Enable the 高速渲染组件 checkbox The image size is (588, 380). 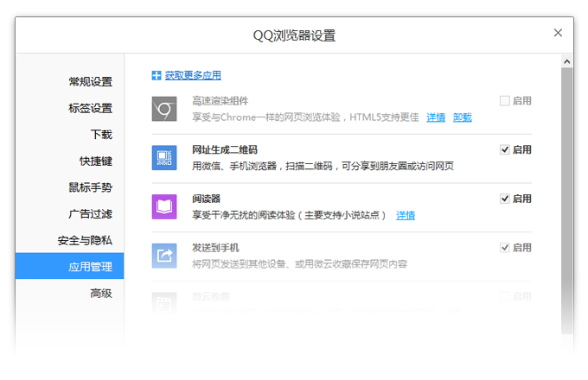coord(505,101)
